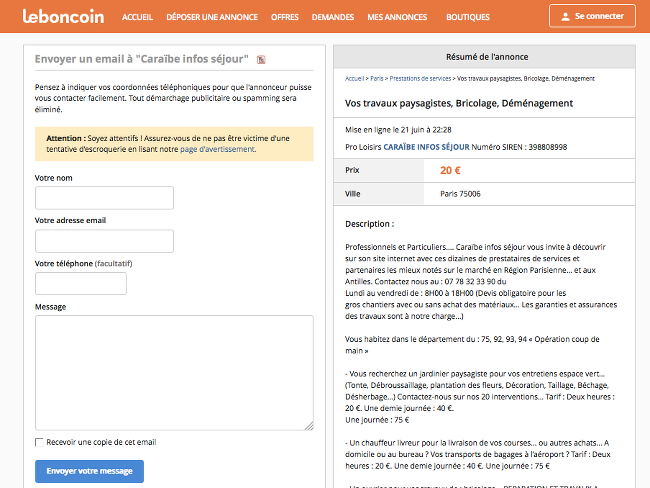Open the Offres section

285,17
